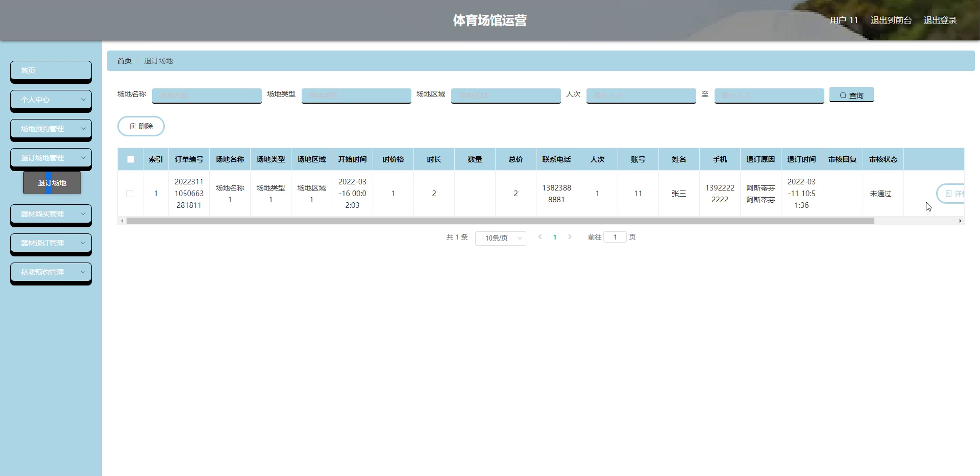Click the name cell 张三

[679, 194]
